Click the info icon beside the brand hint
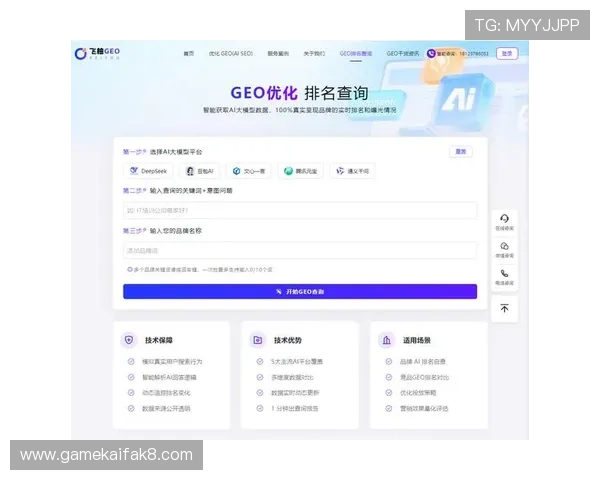The height and width of the screenshot is (480, 600). (x=130, y=269)
